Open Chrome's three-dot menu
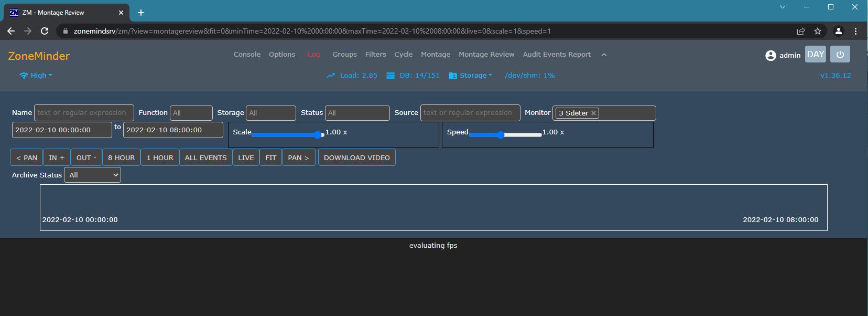Screen dimensions: 868x316 click(x=856, y=31)
